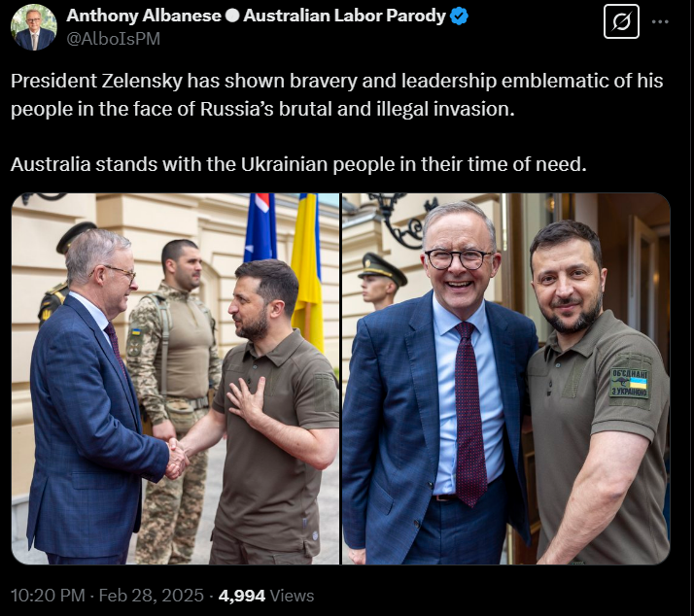
Task: Click the 4,994 Views count
Action: click(x=266, y=596)
